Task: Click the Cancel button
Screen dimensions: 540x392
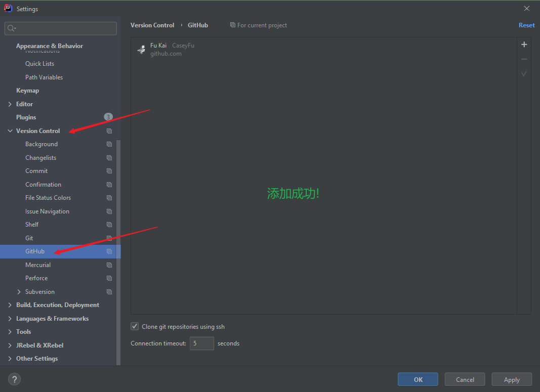Action: 465,379
